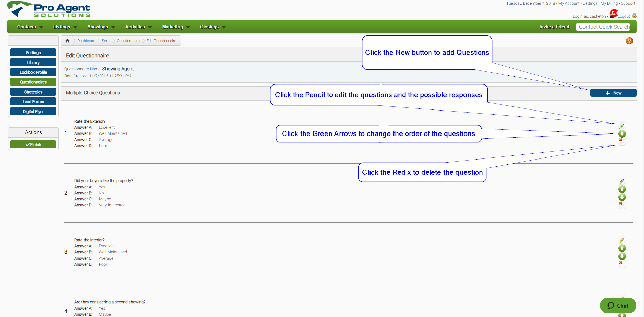Expand the Listings dropdown arrow

[75, 27]
